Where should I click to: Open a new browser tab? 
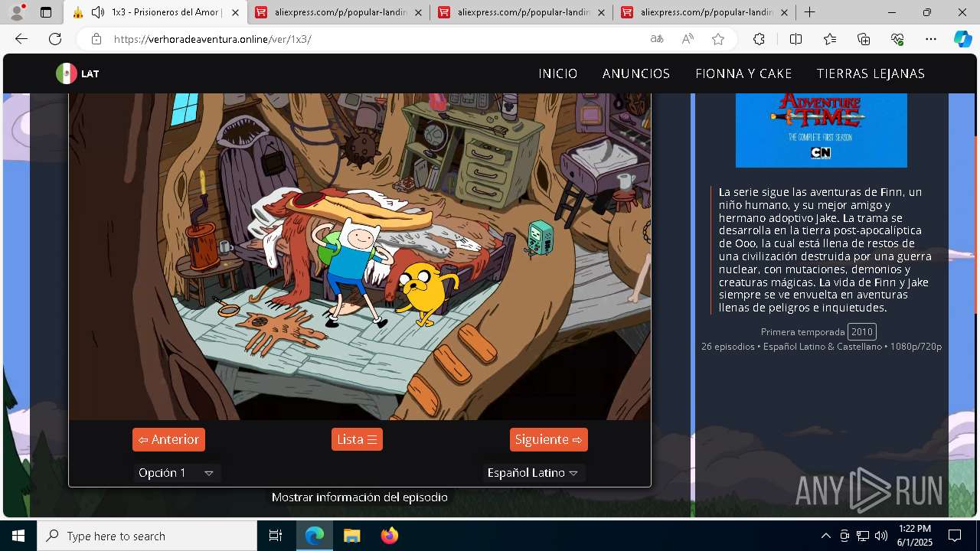point(809,12)
